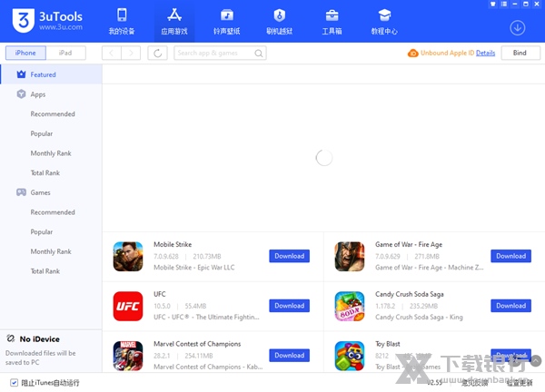
Task: Open the Flash & Jailbreak (刷机越狱) section
Action: [x=280, y=22]
